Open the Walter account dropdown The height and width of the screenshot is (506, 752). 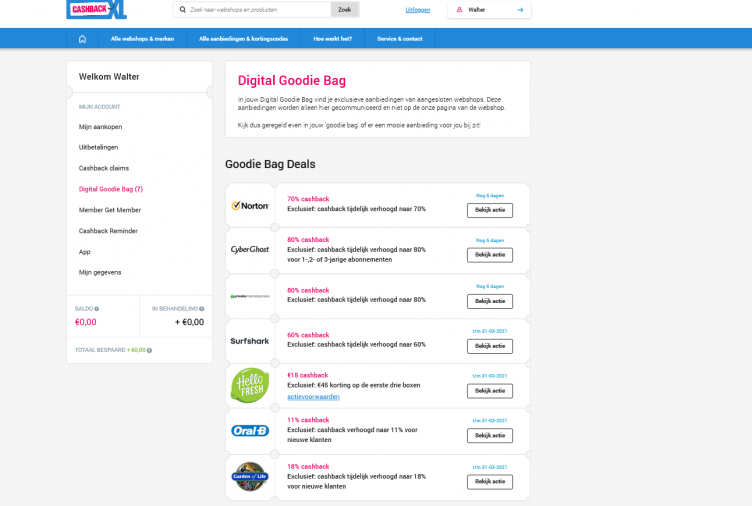coord(489,10)
